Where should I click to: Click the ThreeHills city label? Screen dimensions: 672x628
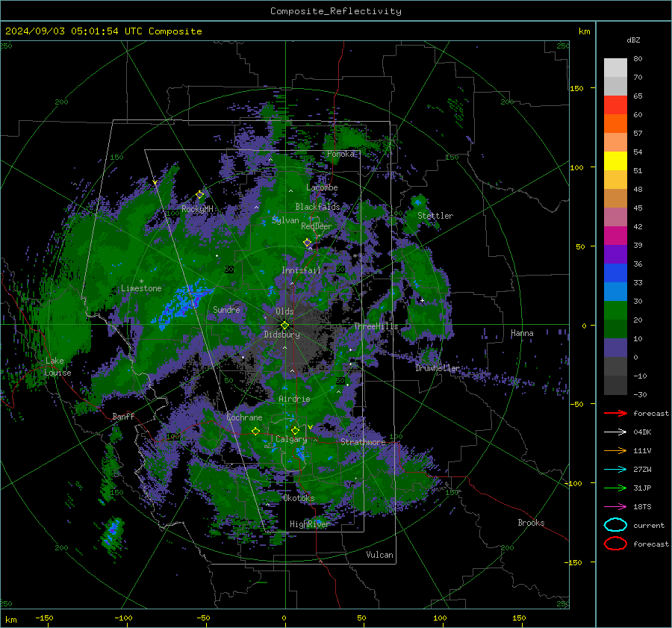[x=376, y=326]
